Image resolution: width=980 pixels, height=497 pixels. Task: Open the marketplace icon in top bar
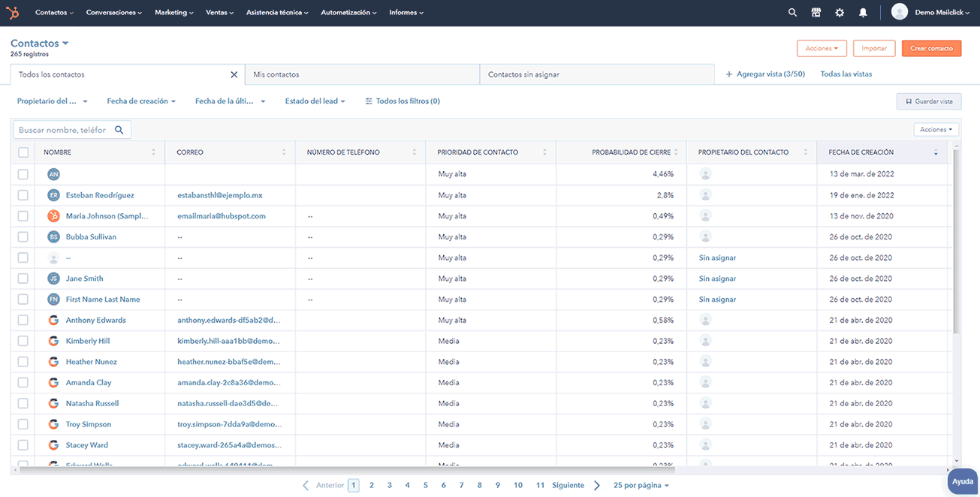pos(816,13)
